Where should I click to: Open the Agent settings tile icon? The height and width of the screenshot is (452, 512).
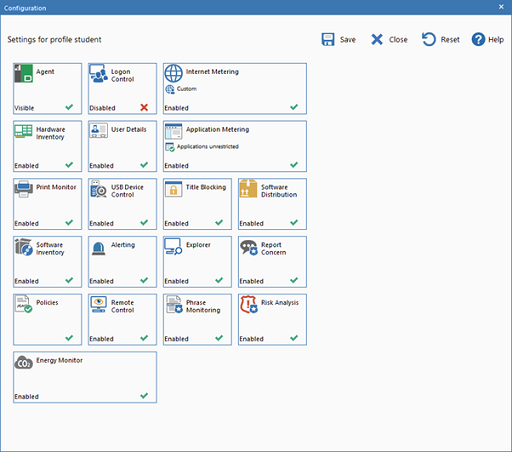(x=23, y=73)
